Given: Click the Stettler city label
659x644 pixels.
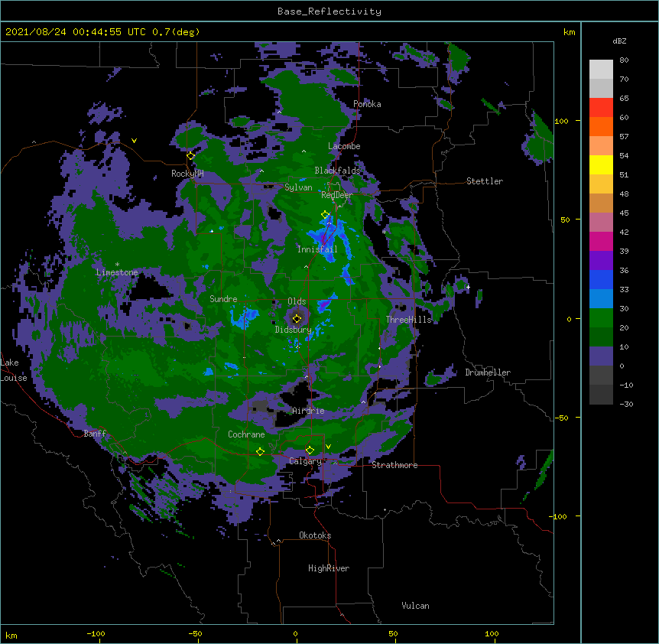Looking at the screenshot, I should coord(485,181).
